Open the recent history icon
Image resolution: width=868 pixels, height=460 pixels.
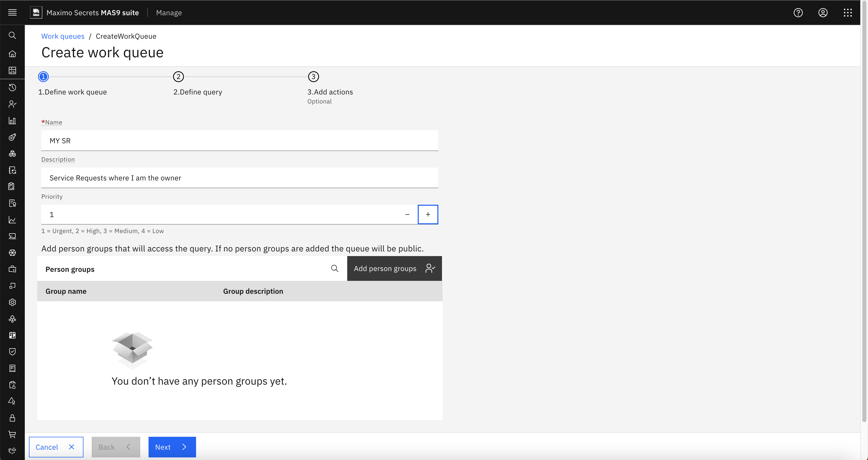(12, 88)
